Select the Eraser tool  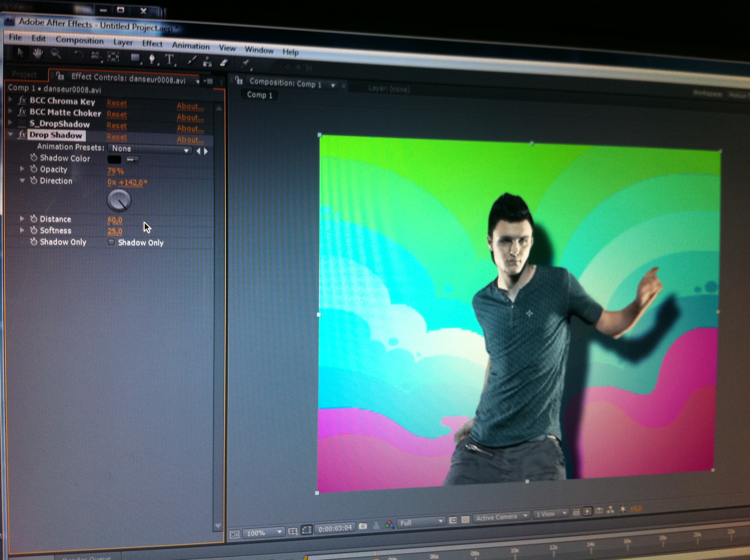(x=224, y=63)
